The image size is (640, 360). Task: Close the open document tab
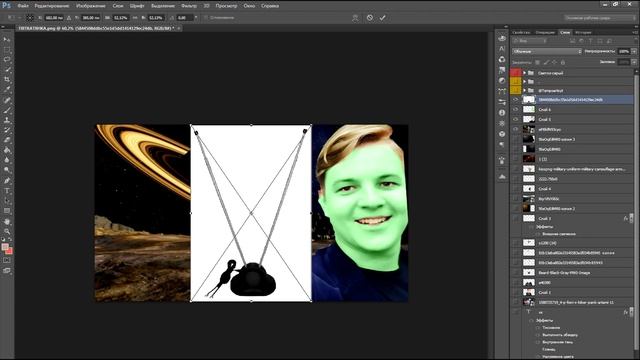click(x=179, y=28)
